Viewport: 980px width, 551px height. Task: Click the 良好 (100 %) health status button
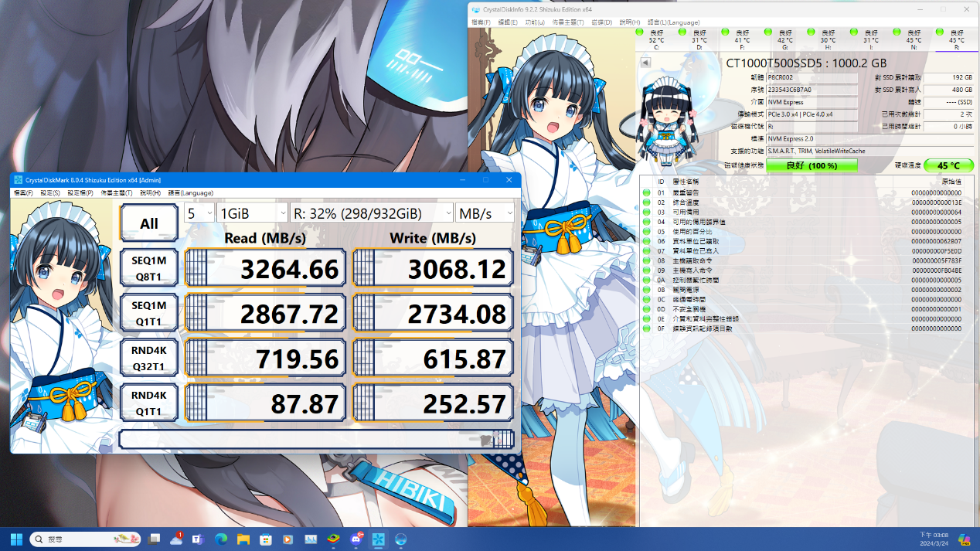pos(812,165)
